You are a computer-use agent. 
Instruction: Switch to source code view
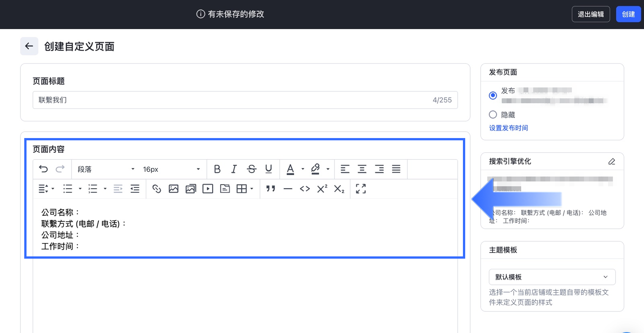coord(305,188)
